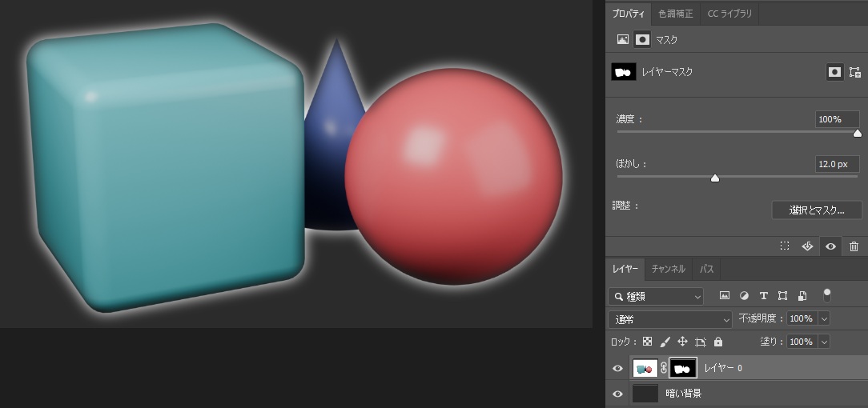Click the red sphere on canvas
Viewport: 868px width, 408px height.
(x=453, y=177)
